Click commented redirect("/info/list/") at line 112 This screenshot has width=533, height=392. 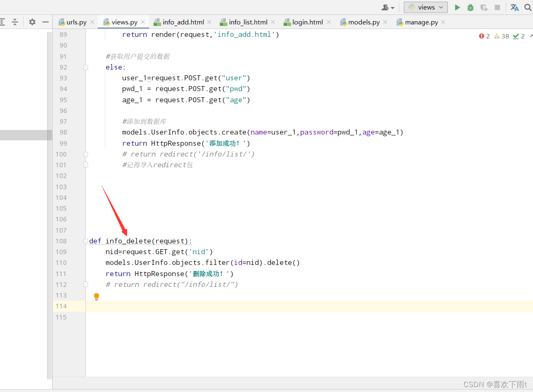click(x=172, y=284)
